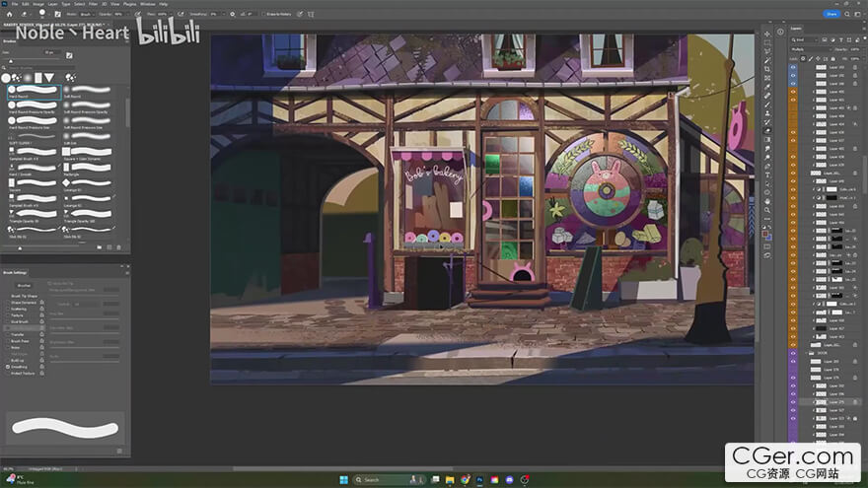The width and height of the screenshot is (868, 488).
Task: Open the layer blend mode dropdown
Action: coord(810,49)
